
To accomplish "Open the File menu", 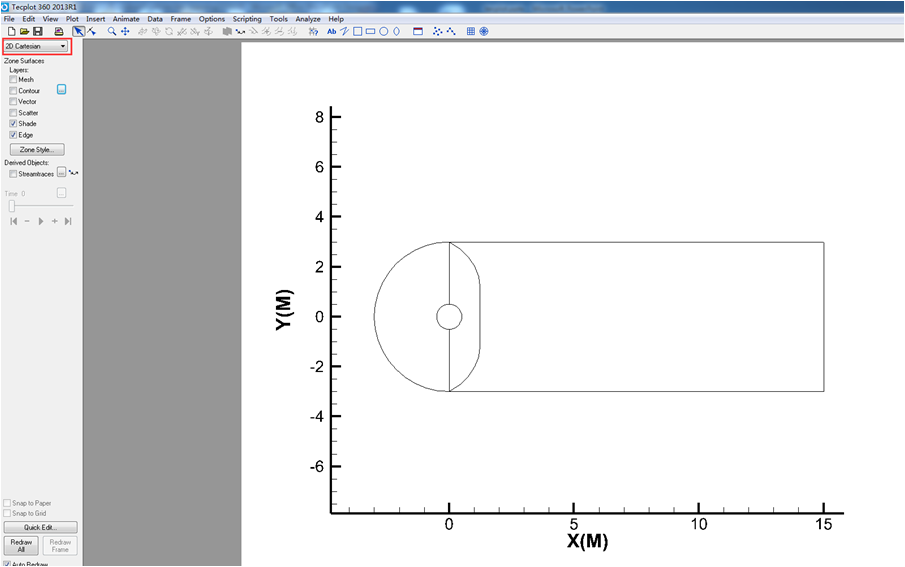I will [9, 19].
